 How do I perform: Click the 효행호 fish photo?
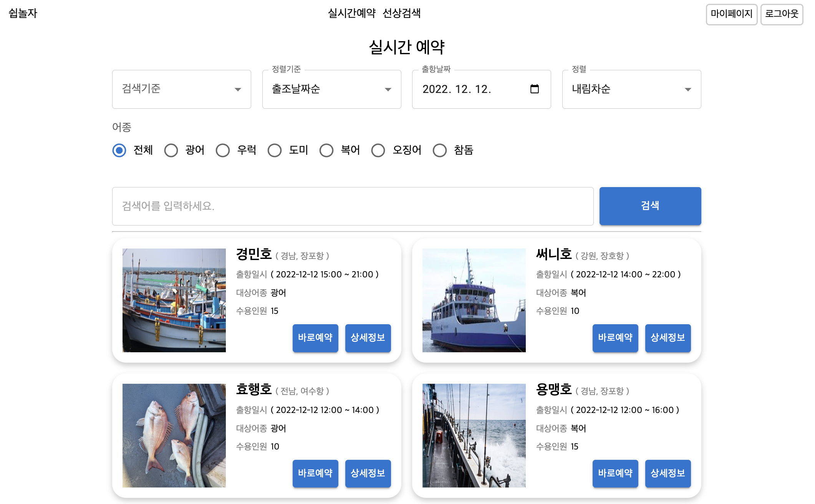tap(174, 435)
